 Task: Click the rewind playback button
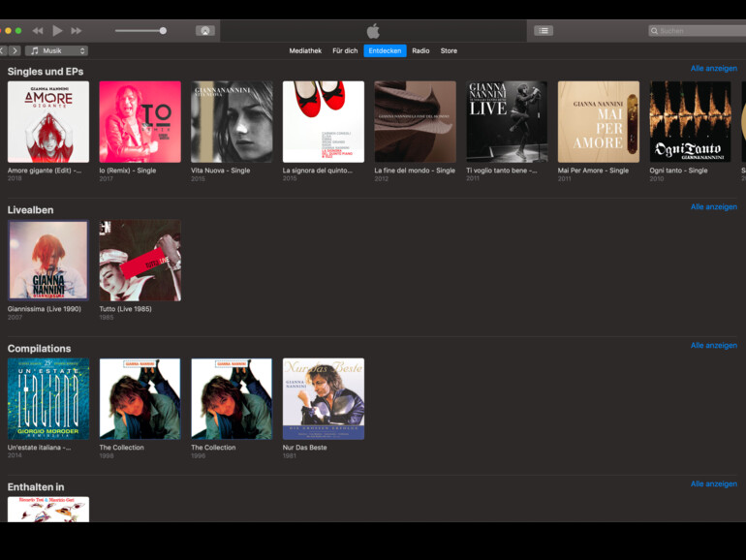pyautogui.click(x=38, y=31)
